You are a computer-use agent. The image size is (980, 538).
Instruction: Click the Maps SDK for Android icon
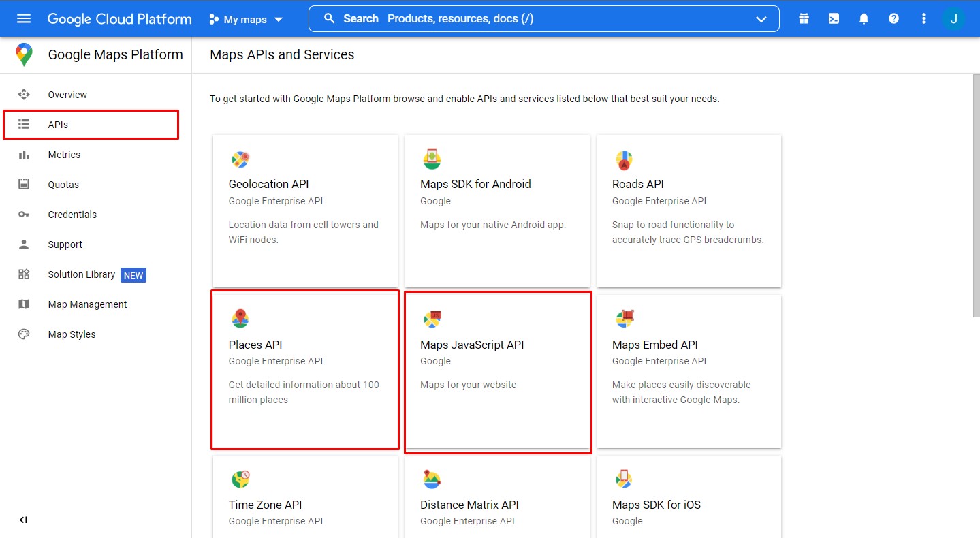point(432,160)
